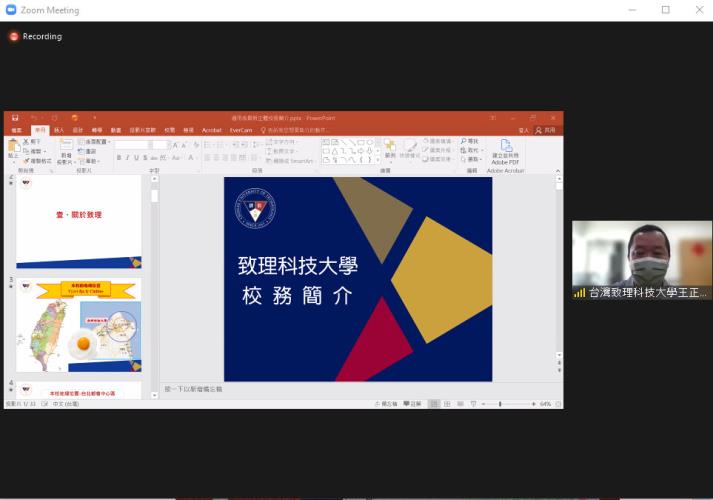Switch to Normal view icon

point(435,404)
